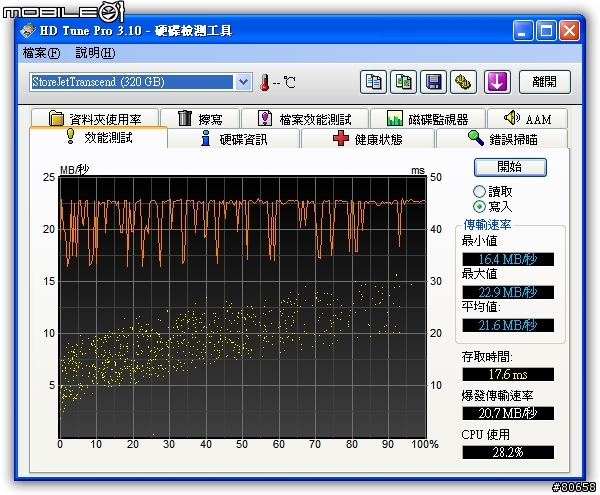Switch to the 擦寫 erase tab
Screen dimensions: 600x495
(200, 119)
